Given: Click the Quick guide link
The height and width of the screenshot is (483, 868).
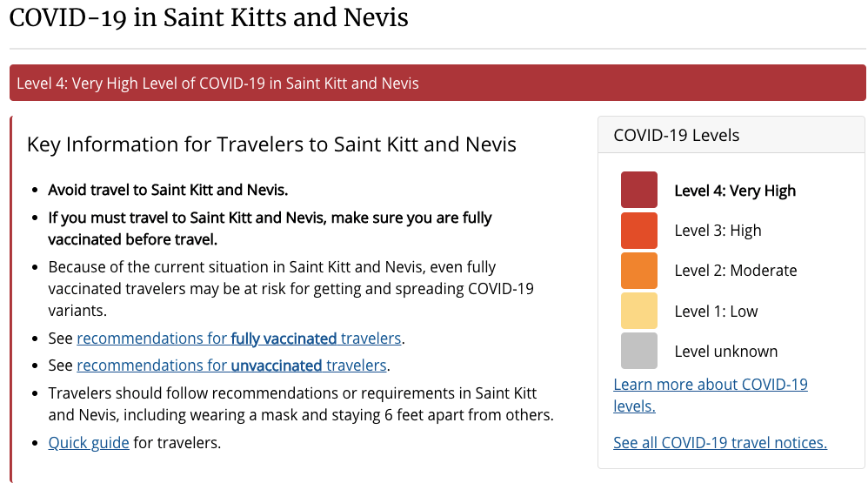Looking at the screenshot, I should point(89,443).
